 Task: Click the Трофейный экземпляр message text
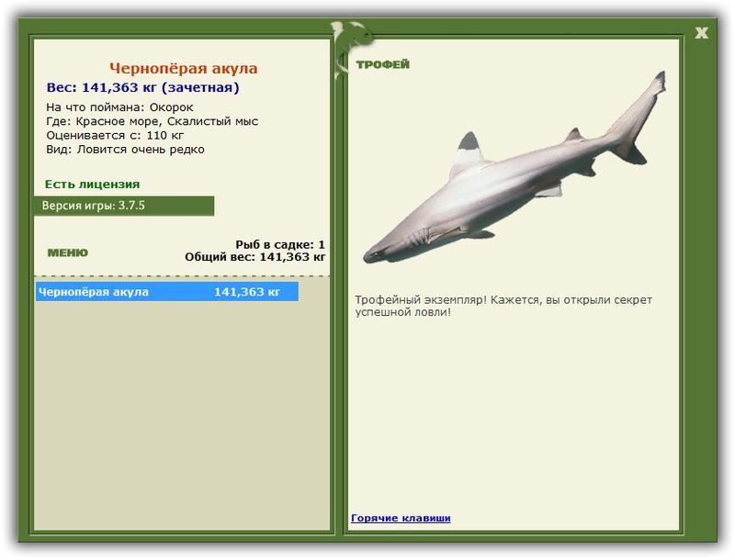pos(503,306)
